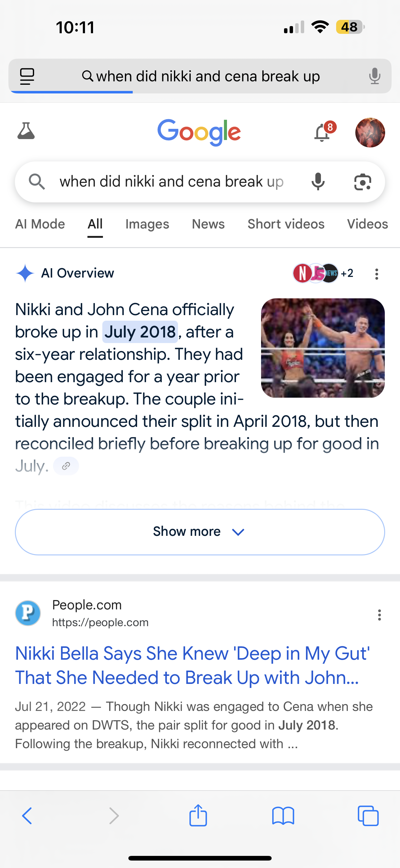Open Search Labs flask icon
Viewport: 400px width, 868px height.
pyautogui.click(x=26, y=131)
